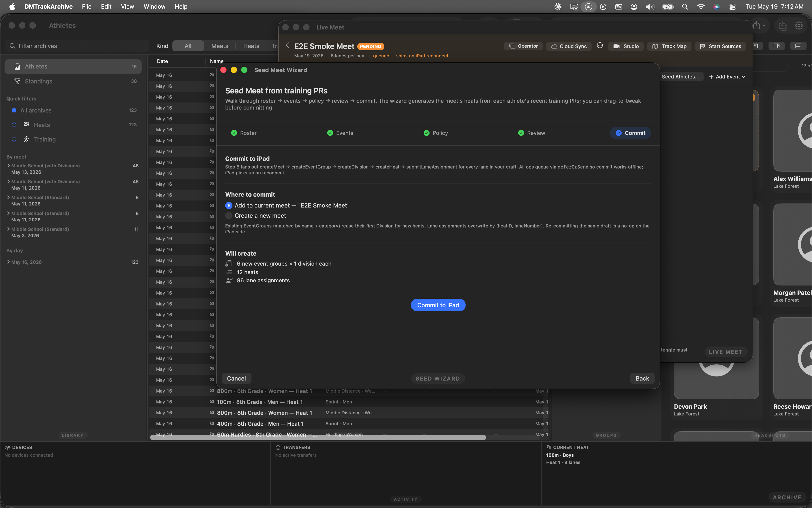Click the search icon in Filter archives
This screenshot has width=812, height=508.
pyautogui.click(x=12, y=46)
